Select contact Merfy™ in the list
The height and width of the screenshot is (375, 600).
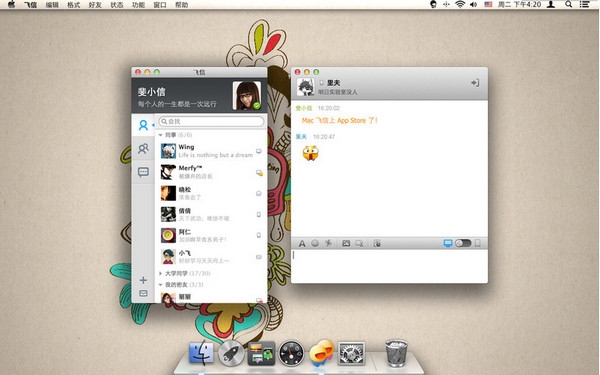click(x=211, y=172)
